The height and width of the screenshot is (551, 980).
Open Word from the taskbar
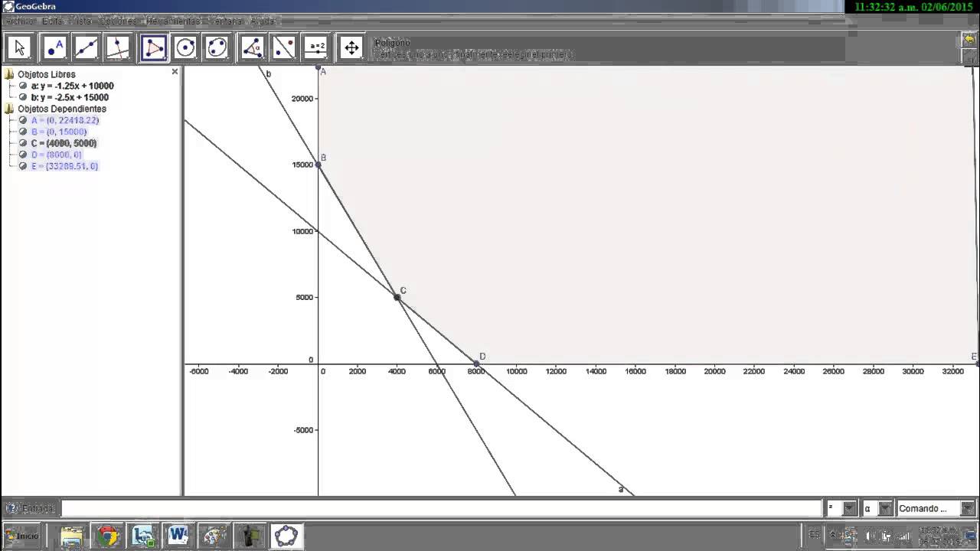(x=178, y=536)
